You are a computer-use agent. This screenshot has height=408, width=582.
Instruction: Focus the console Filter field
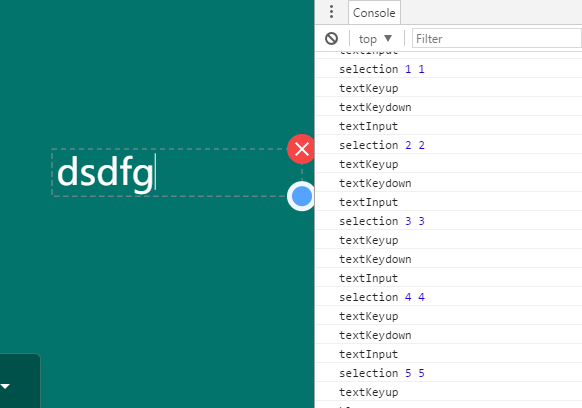pyautogui.click(x=497, y=39)
